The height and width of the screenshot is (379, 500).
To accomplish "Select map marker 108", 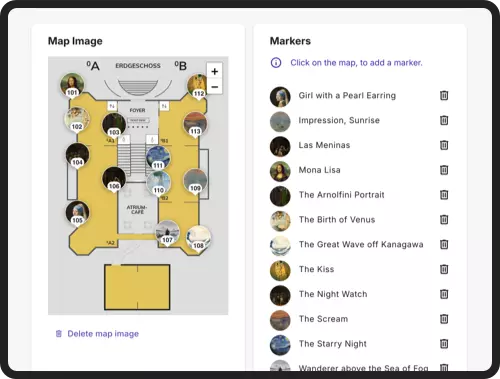I will [198, 239].
